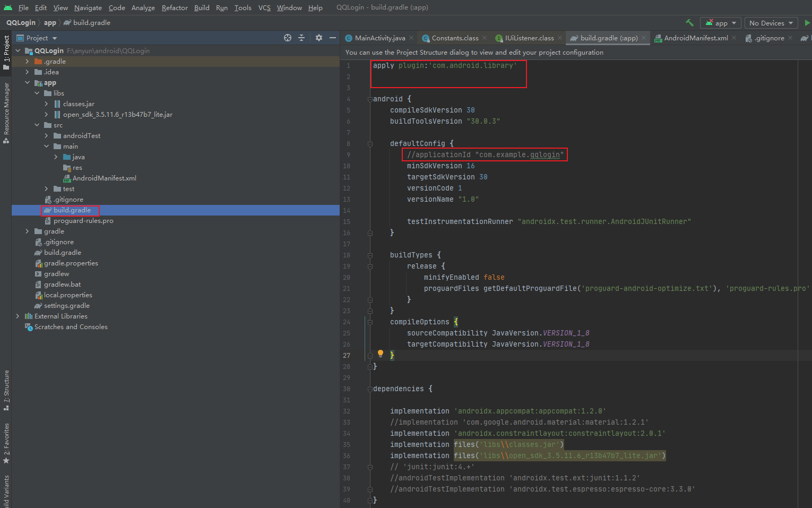Click QQLogin breadcrumb in navigation bar
The image size is (812, 508).
21,23
